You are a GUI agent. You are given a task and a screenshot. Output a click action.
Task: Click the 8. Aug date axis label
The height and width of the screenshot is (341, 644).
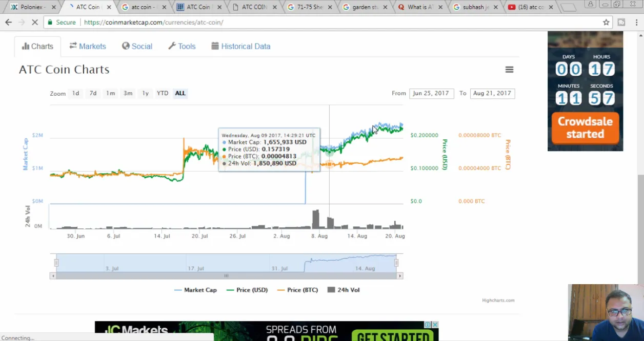tap(319, 236)
